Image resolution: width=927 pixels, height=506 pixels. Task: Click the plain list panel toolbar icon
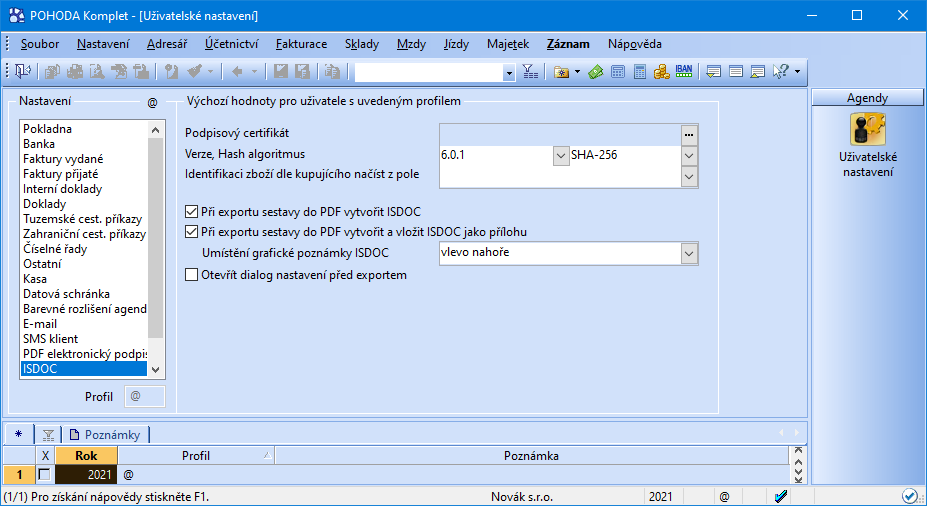736,72
